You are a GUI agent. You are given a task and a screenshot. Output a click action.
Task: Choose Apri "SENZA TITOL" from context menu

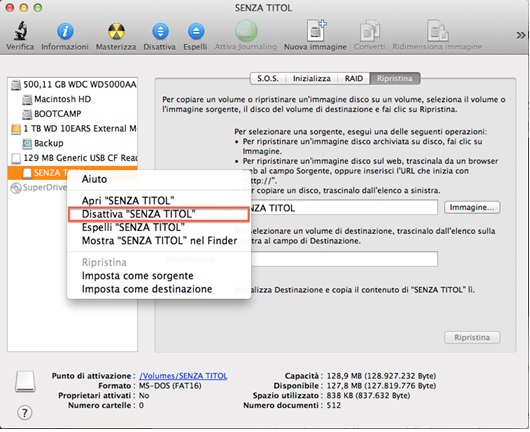(x=159, y=200)
